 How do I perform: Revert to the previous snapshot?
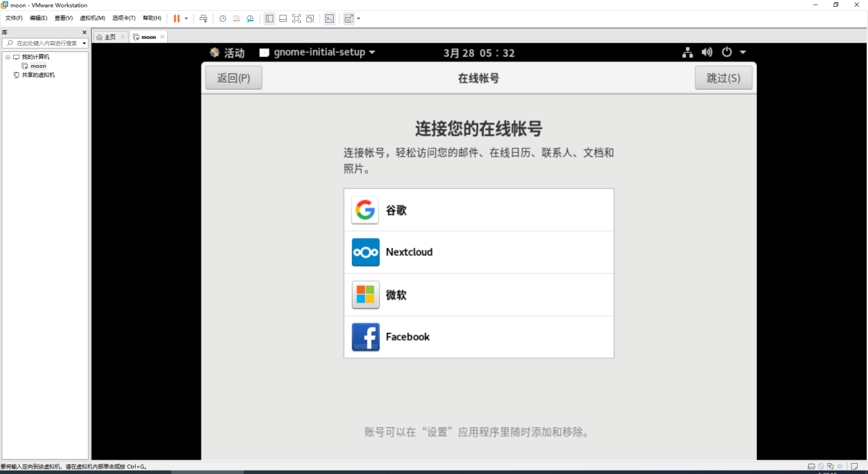coord(236,18)
